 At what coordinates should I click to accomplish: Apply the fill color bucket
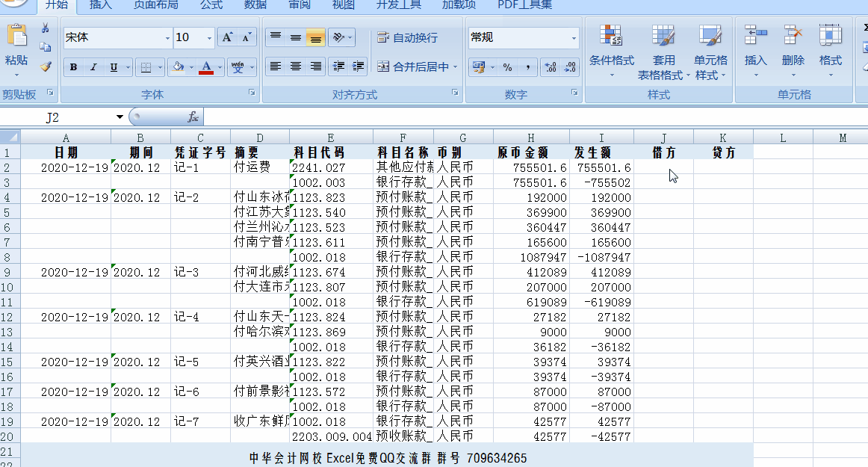click(x=179, y=67)
